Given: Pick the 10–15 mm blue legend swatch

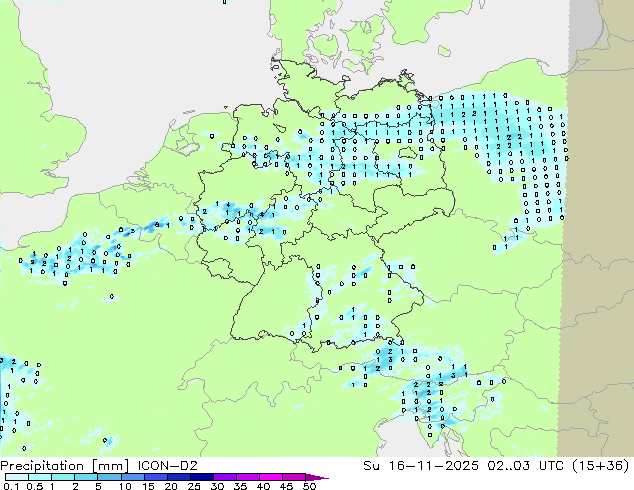Looking at the screenshot, I should pyautogui.click(x=133, y=477).
